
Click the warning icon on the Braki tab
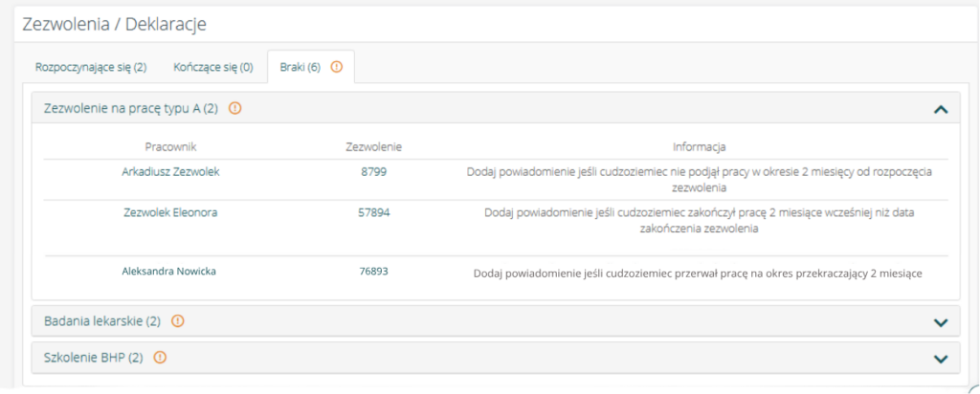(x=336, y=68)
